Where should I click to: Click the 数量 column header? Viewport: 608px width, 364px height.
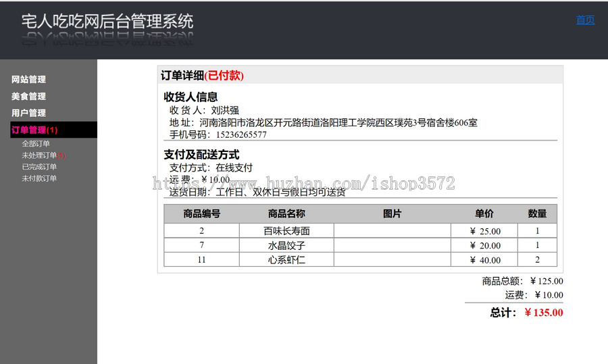pos(537,213)
